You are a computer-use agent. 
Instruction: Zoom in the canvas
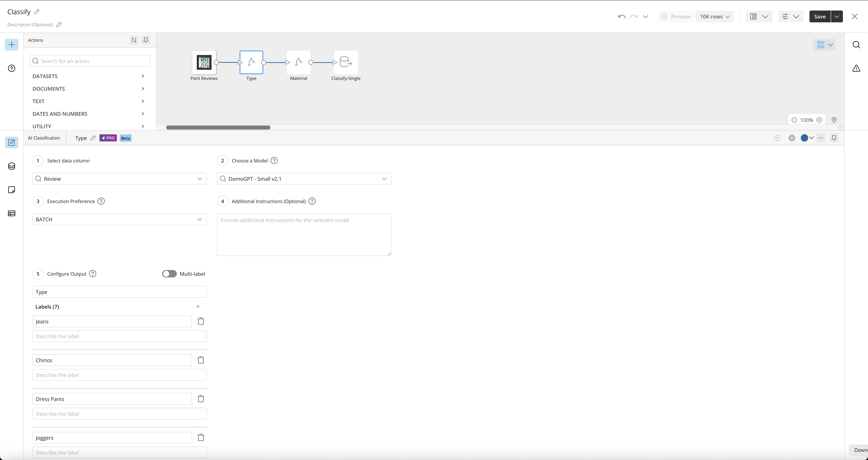coord(819,120)
